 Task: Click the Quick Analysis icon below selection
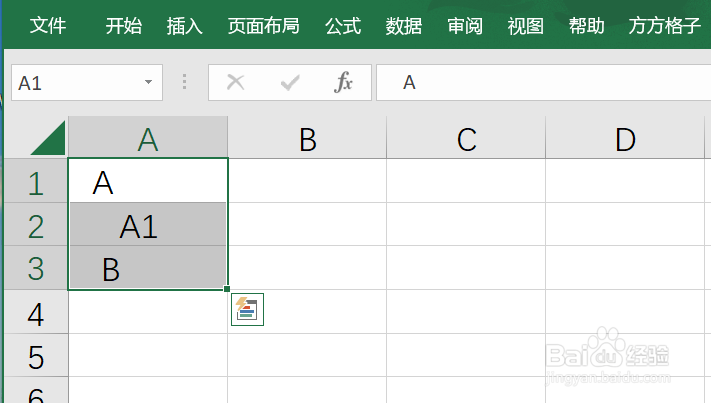(x=247, y=309)
